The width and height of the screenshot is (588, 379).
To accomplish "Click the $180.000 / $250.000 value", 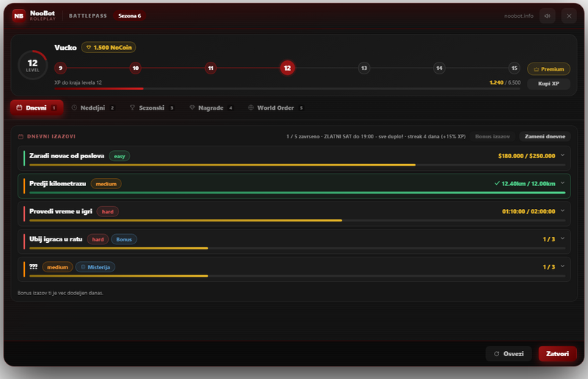I will click(526, 156).
